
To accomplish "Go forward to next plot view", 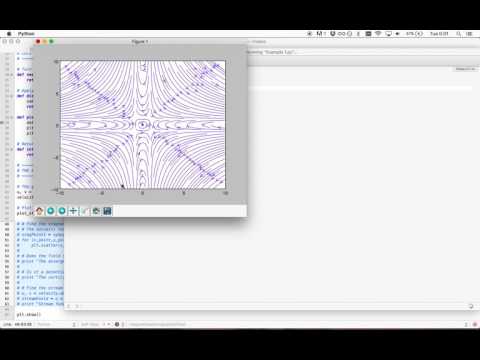I will (x=62, y=211).
